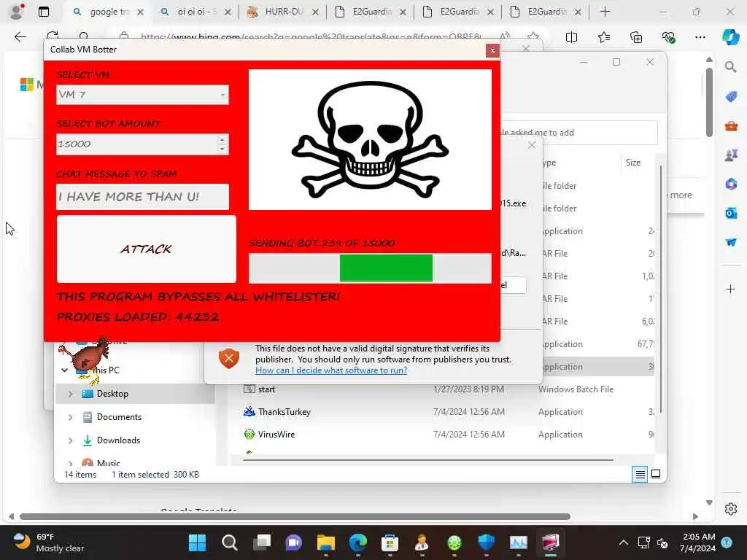Expand the Desktop tree node
Viewport: 747px width, 560px height.
tap(71, 394)
